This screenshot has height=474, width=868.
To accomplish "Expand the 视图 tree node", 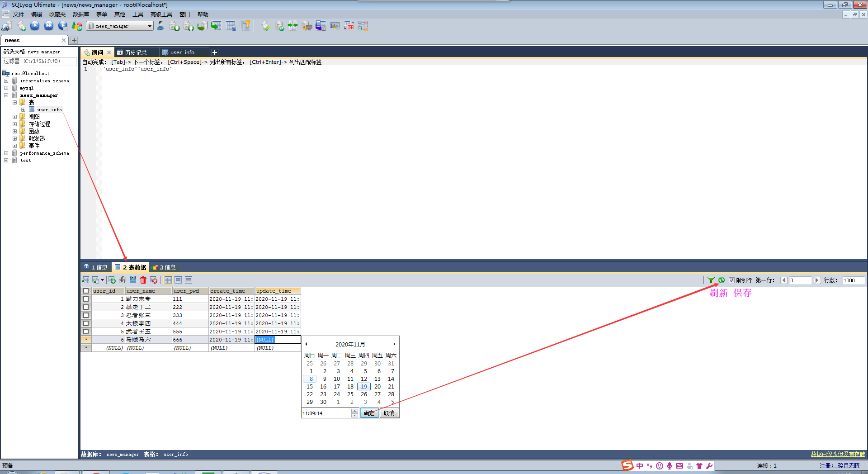I will coord(14,116).
